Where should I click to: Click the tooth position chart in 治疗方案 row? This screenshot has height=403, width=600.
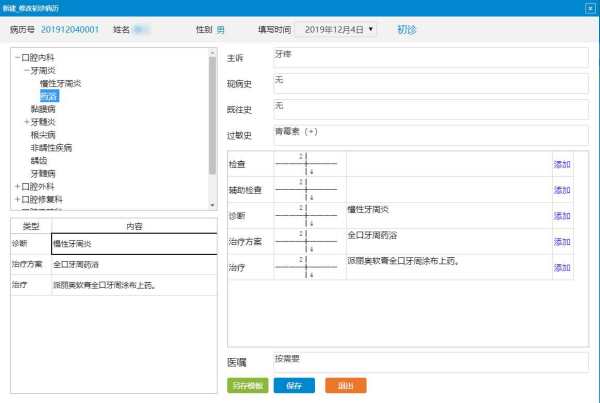[307, 241]
